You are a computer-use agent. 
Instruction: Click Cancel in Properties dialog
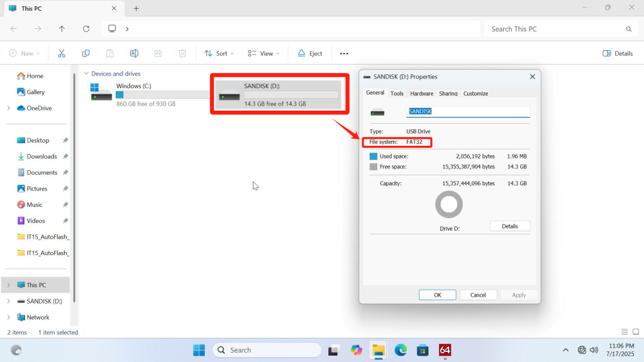478,295
